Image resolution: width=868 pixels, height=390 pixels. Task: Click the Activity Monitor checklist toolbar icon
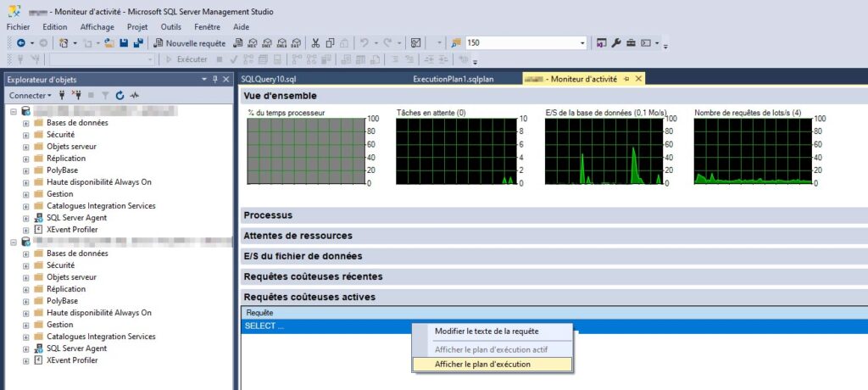pyautogui.click(x=415, y=42)
